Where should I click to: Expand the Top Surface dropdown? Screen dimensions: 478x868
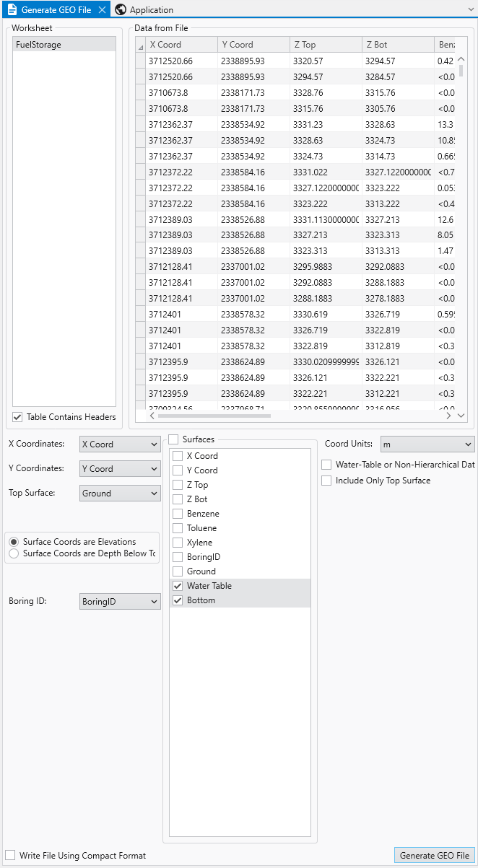point(119,494)
